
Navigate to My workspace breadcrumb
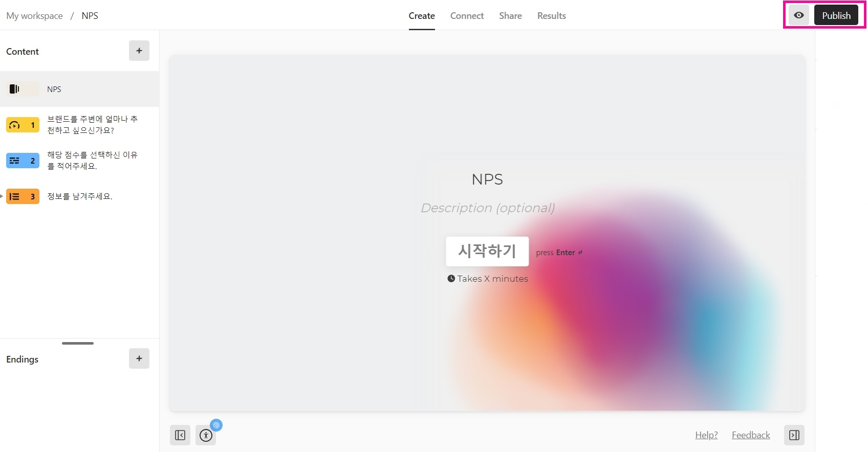34,16
